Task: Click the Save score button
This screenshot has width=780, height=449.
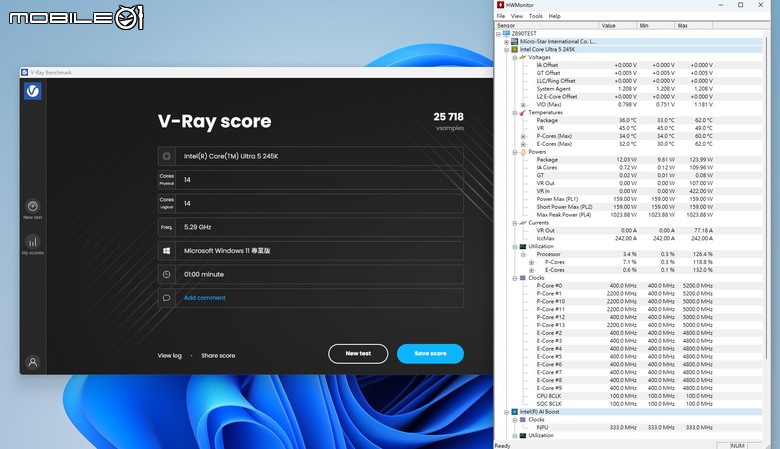Action: (430, 354)
